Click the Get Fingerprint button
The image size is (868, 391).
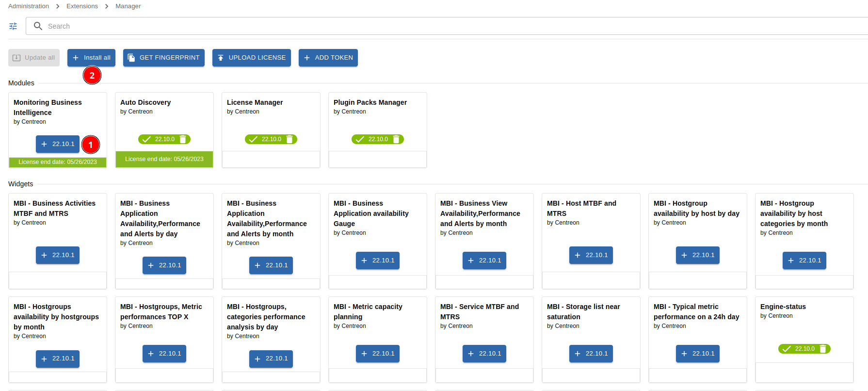[x=164, y=58]
